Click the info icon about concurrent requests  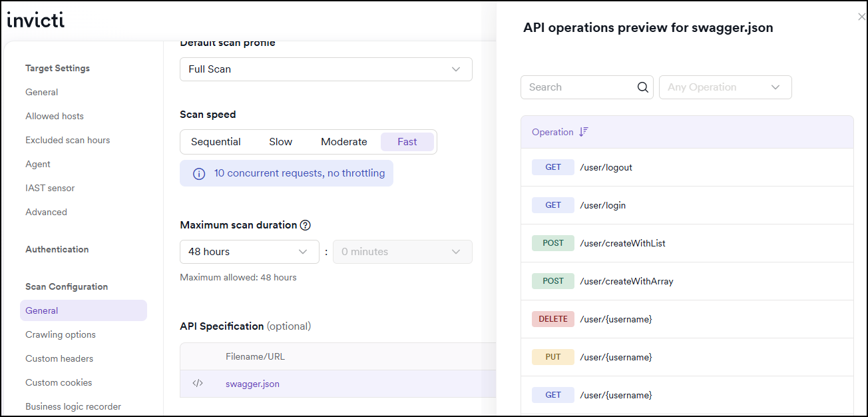[x=198, y=173]
